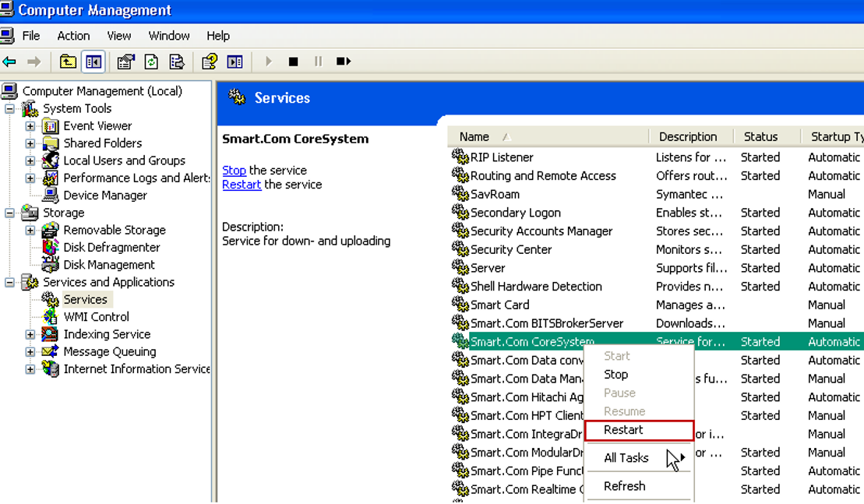Click the Stop the service link
This screenshot has width=864, height=504.
pos(235,170)
